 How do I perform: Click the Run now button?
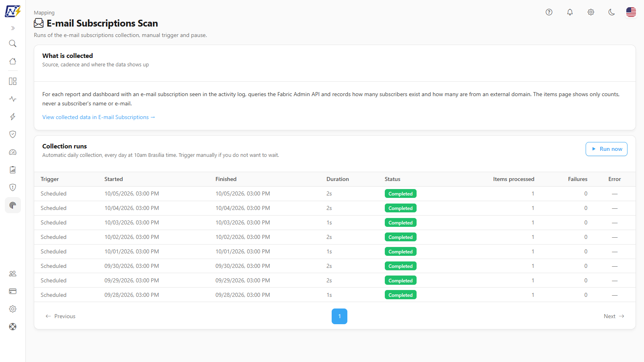[607, 149]
